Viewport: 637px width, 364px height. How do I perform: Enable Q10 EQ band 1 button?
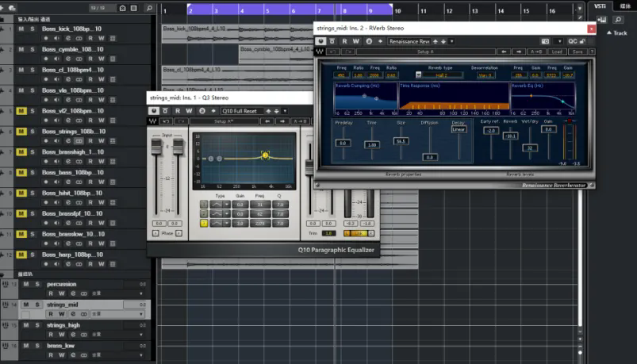click(x=204, y=205)
